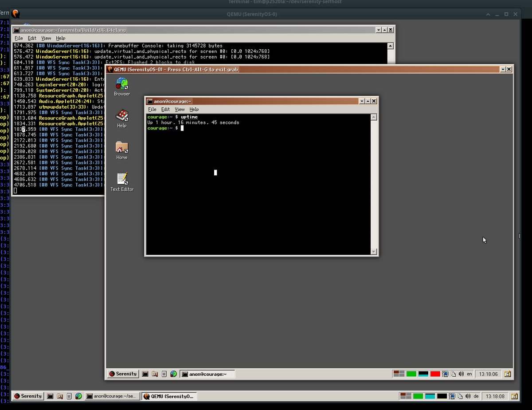
Task: Click network applet icon in inner taskbar
Action: click(x=446, y=374)
